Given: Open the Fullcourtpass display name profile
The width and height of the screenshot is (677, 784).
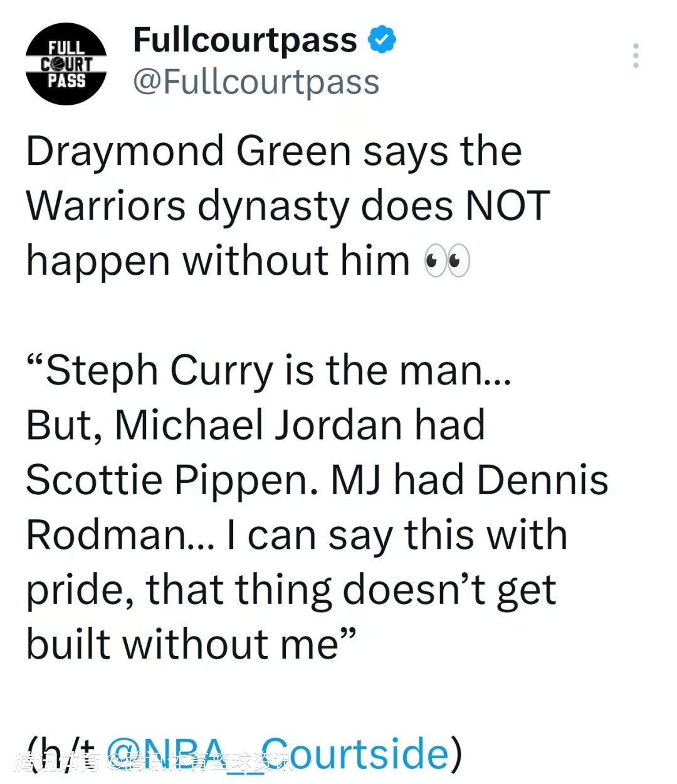Looking at the screenshot, I should click(x=244, y=41).
